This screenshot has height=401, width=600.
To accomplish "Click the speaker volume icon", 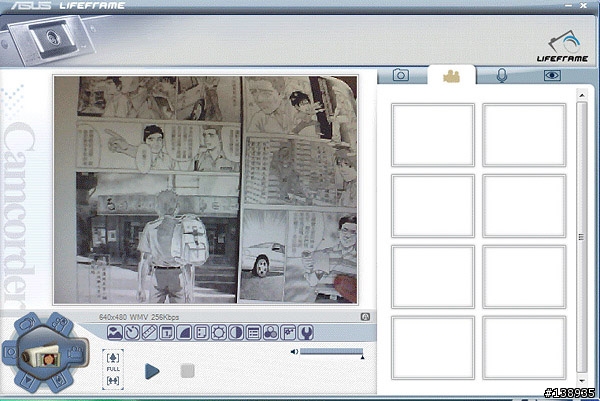I will (294, 352).
